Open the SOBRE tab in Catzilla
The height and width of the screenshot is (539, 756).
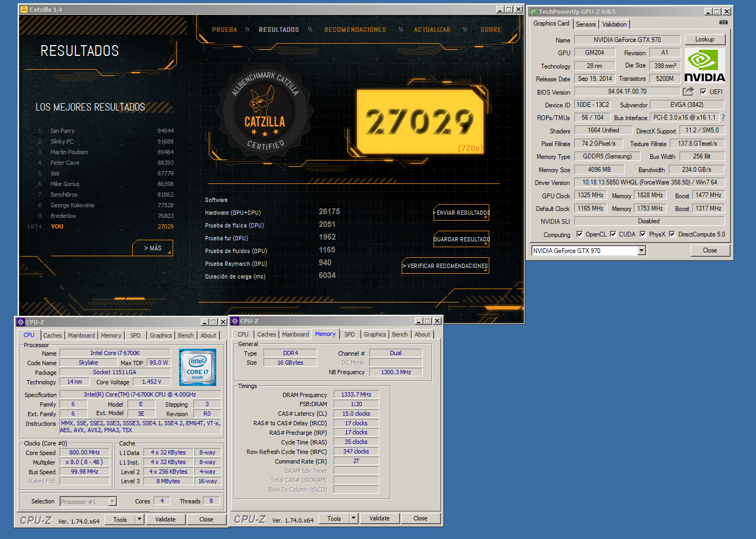491,30
